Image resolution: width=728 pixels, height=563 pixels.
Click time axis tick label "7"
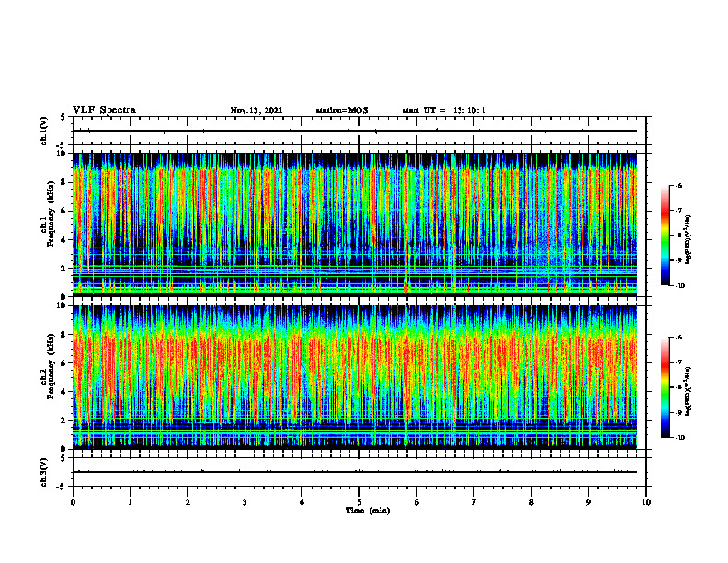coord(474,502)
